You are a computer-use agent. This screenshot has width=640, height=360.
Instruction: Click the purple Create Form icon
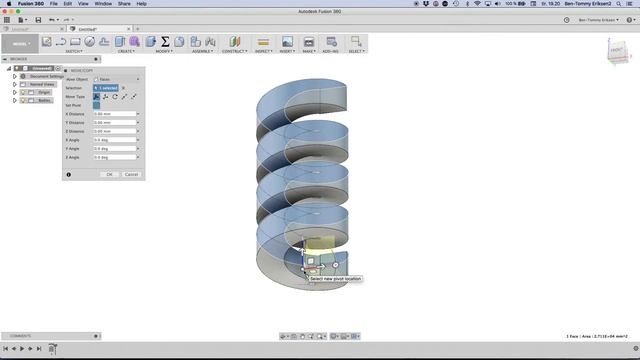134,42
